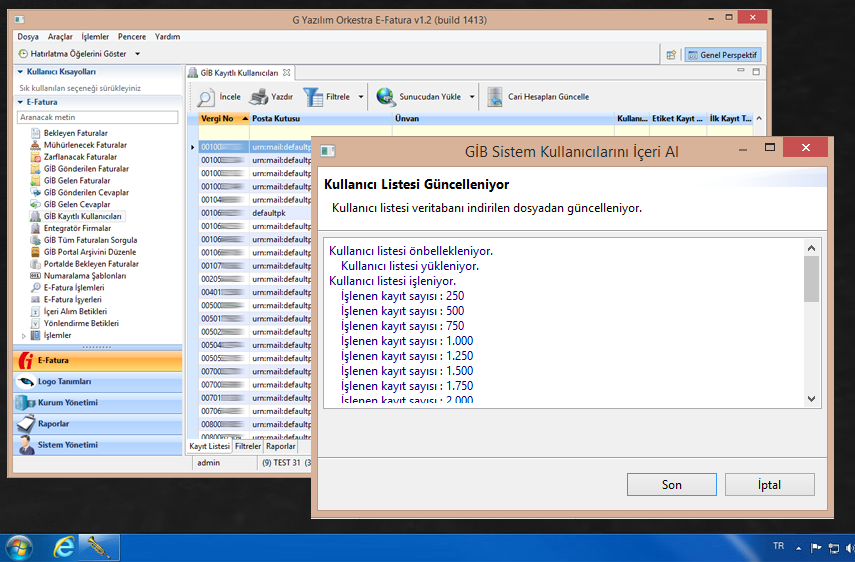Click scroll-up arrow in dialog log
Screen dimensions: 855x562
click(x=811, y=249)
